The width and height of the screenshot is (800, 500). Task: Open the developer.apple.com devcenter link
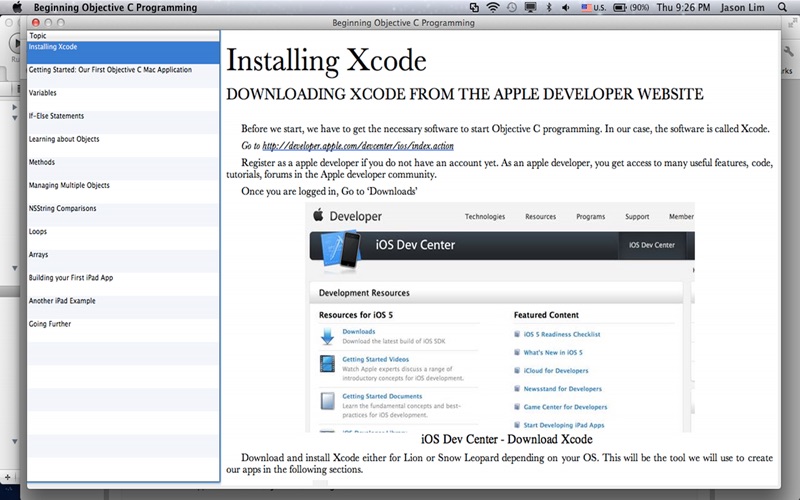pos(358,146)
